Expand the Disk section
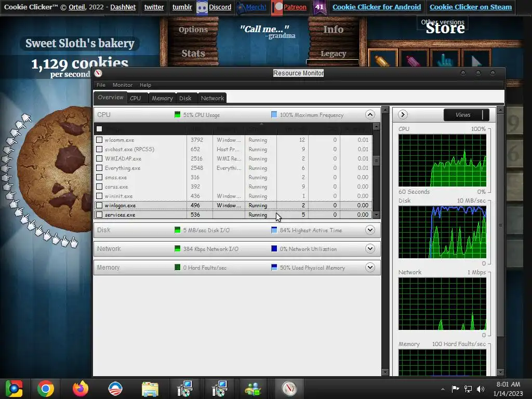 tap(370, 230)
